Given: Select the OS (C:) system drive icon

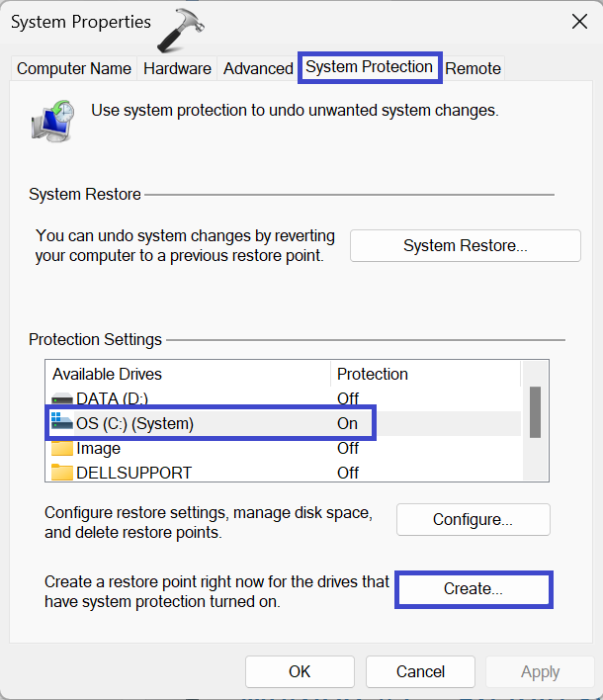Looking at the screenshot, I should tap(62, 424).
